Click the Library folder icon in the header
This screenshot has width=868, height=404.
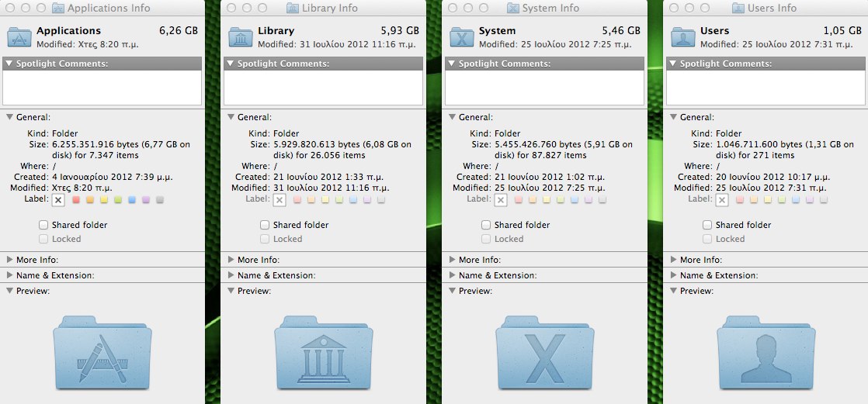pyautogui.click(x=241, y=36)
